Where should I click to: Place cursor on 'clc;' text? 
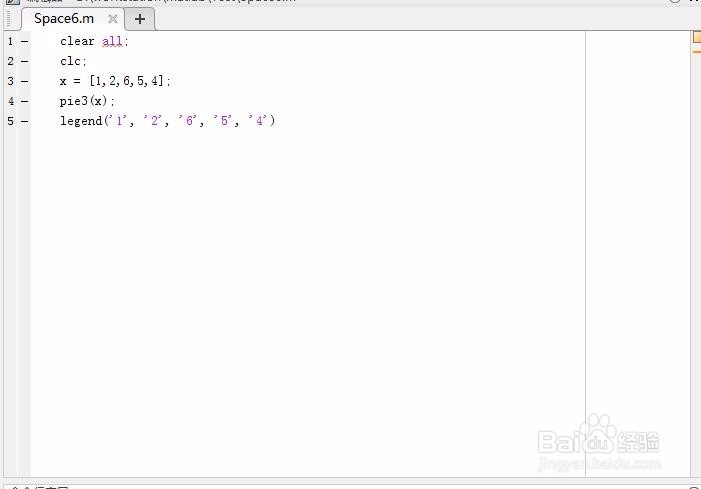pyautogui.click(x=73, y=61)
